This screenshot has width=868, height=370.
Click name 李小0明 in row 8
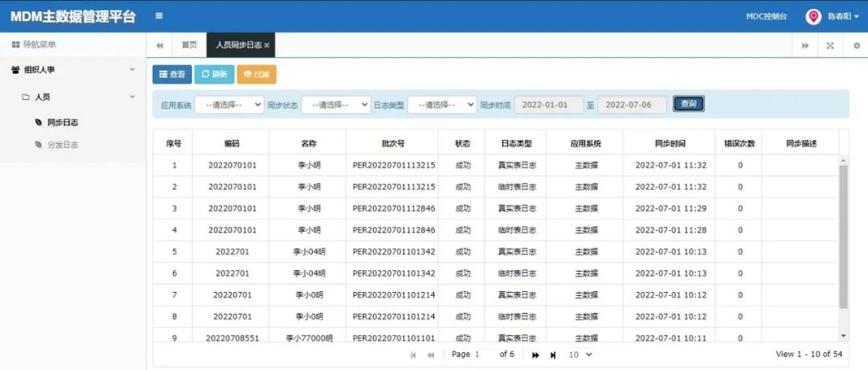pyautogui.click(x=309, y=316)
